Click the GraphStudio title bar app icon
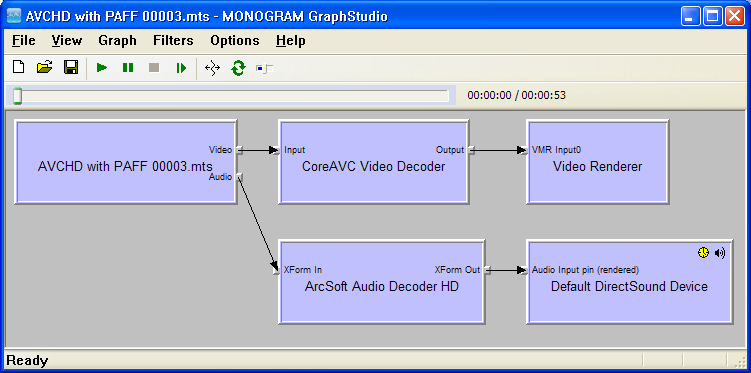The width and height of the screenshot is (751, 373). 14,16
